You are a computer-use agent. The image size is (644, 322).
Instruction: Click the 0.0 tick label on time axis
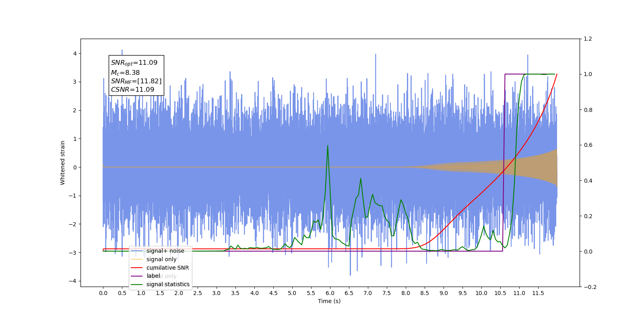tap(103, 293)
